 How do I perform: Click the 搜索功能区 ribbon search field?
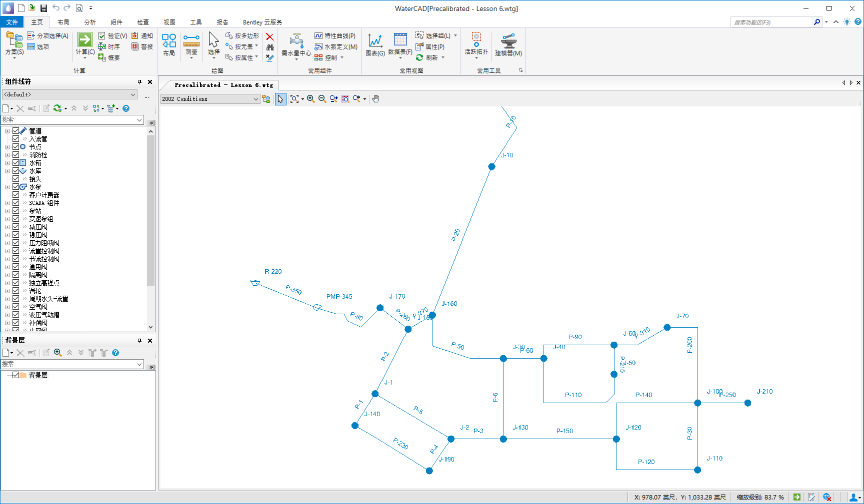pos(771,22)
